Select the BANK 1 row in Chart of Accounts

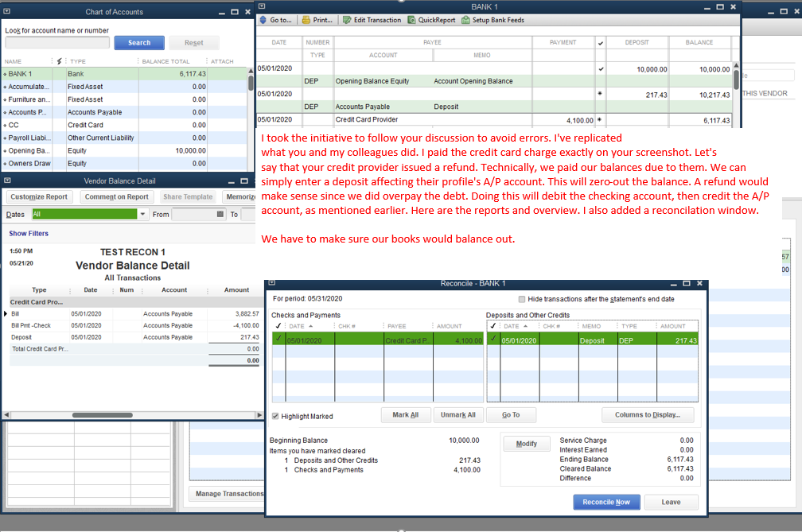tap(125, 74)
